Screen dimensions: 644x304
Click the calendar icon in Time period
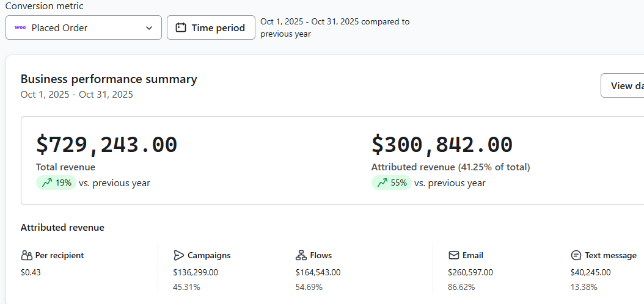point(180,27)
